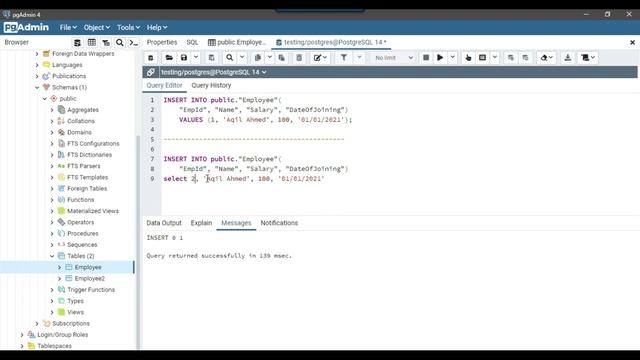Image resolution: width=640 pixels, height=360 pixels.
Task: Click the Stop query square button
Action: (426, 58)
